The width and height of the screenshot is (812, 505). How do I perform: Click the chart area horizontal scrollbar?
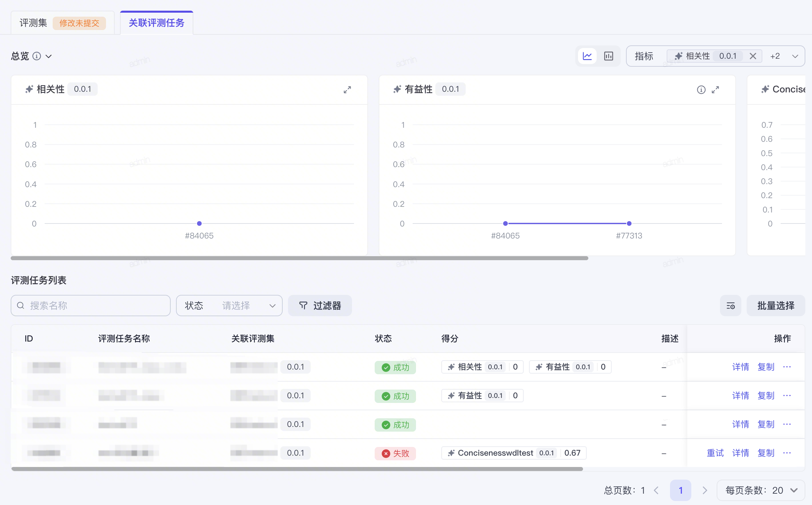click(299, 258)
